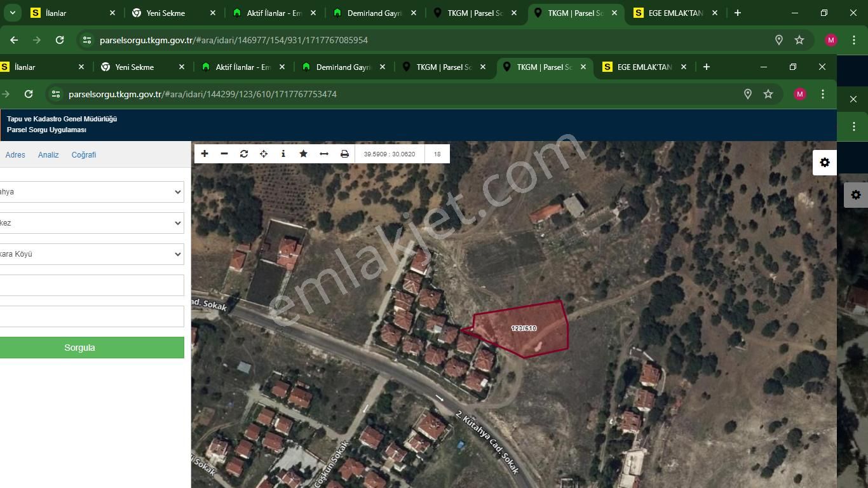Viewport: 868px width, 488px height.
Task: Add new tab in back window
Action: tap(738, 13)
